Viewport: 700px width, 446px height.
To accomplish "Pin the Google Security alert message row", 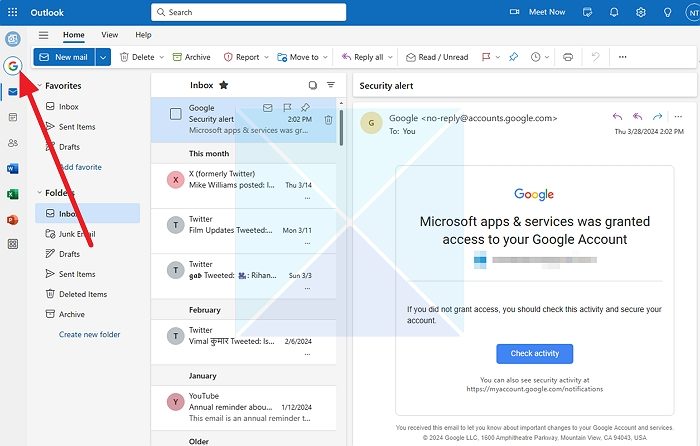I will (x=305, y=107).
